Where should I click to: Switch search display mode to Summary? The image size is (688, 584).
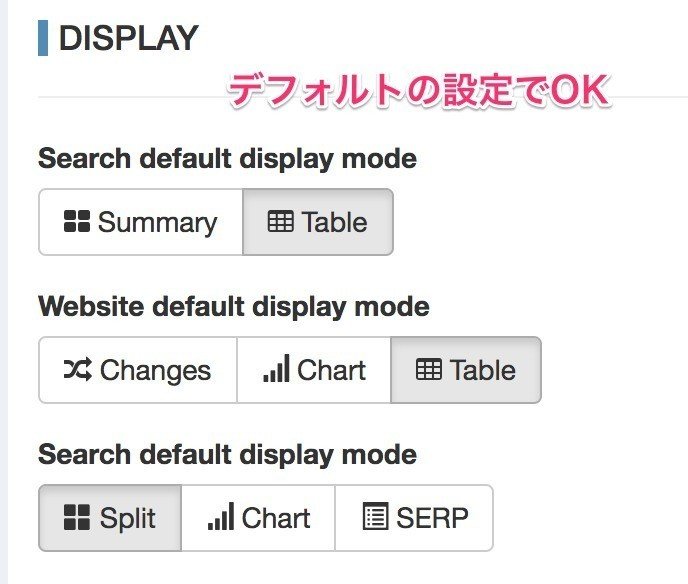pyautogui.click(x=157, y=222)
